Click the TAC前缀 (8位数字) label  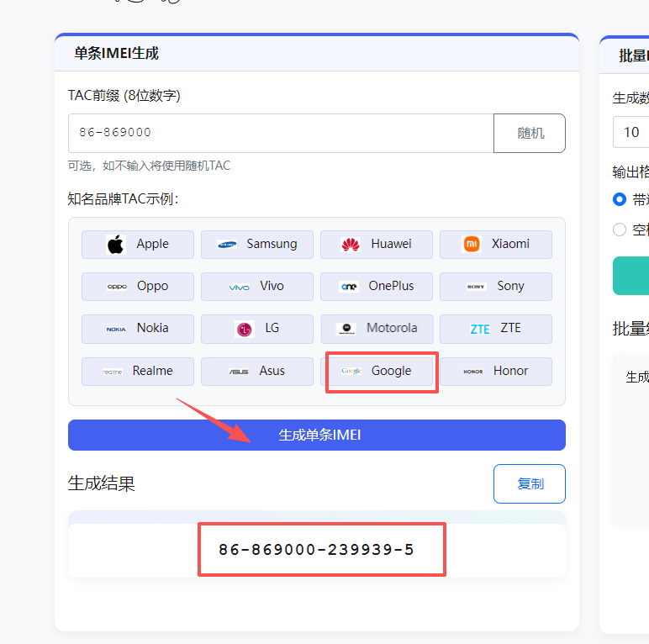click(x=124, y=96)
